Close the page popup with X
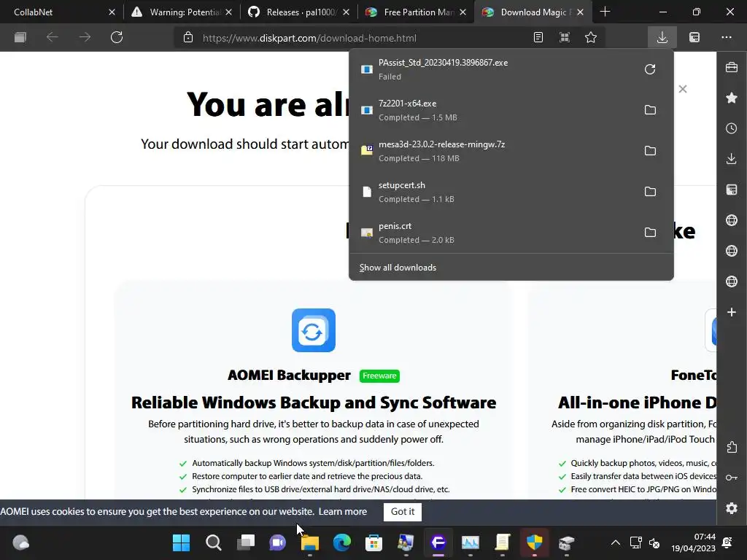The image size is (747, 560). click(x=683, y=89)
